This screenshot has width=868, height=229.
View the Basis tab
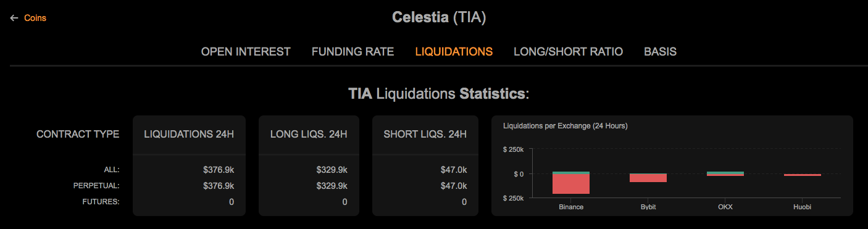pyautogui.click(x=660, y=52)
